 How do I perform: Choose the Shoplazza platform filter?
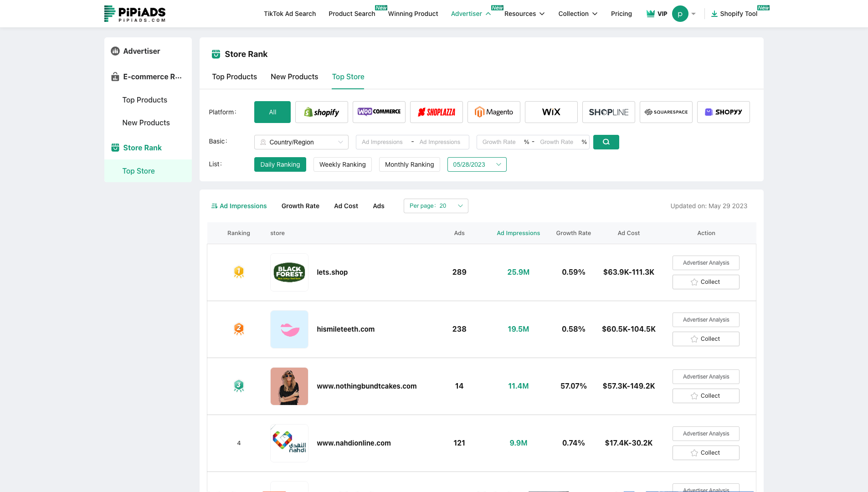click(x=436, y=112)
